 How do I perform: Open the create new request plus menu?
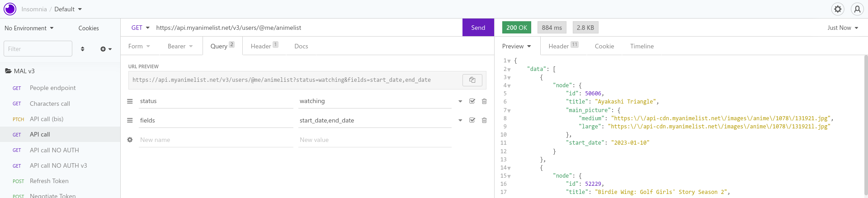(106, 49)
